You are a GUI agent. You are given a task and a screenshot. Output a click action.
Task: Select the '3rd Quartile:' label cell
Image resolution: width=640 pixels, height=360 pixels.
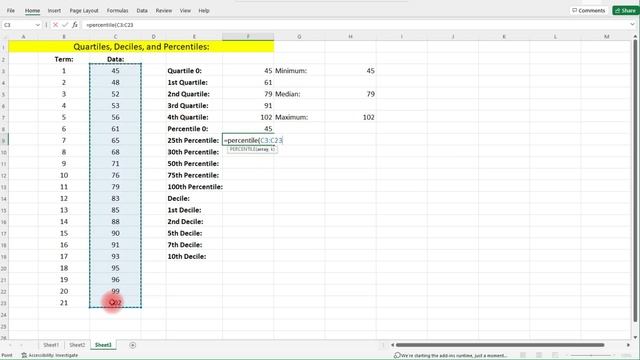click(194, 106)
